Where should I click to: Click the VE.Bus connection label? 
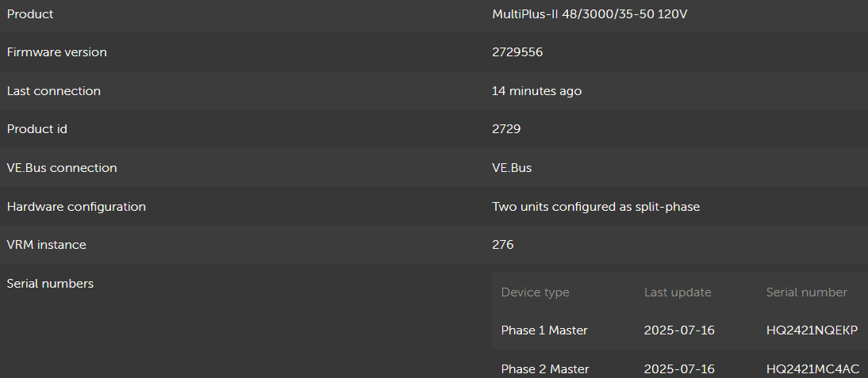[x=62, y=168]
